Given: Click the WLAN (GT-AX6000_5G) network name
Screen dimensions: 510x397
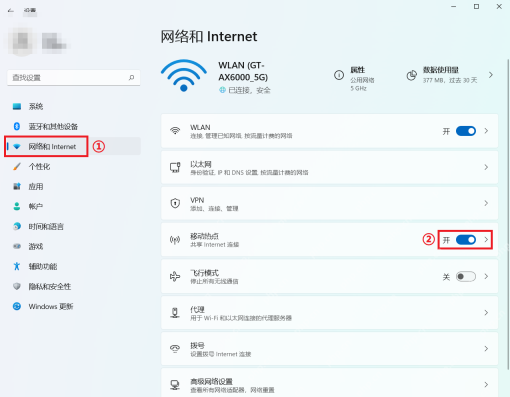Looking at the screenshot, I should click(243, 71).
